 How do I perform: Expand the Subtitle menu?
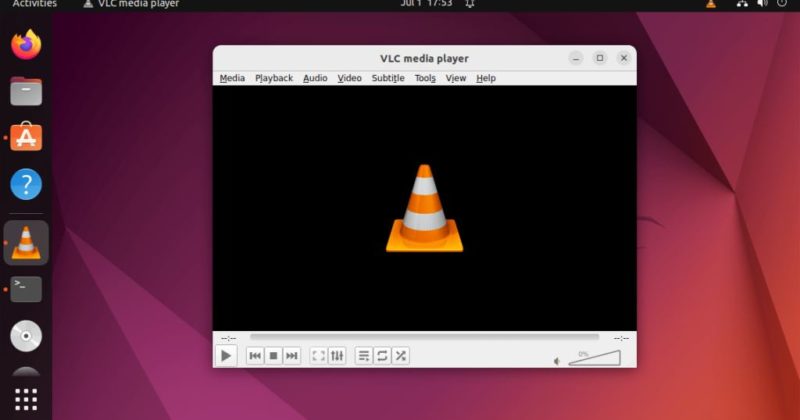click(x=388, y=78)
